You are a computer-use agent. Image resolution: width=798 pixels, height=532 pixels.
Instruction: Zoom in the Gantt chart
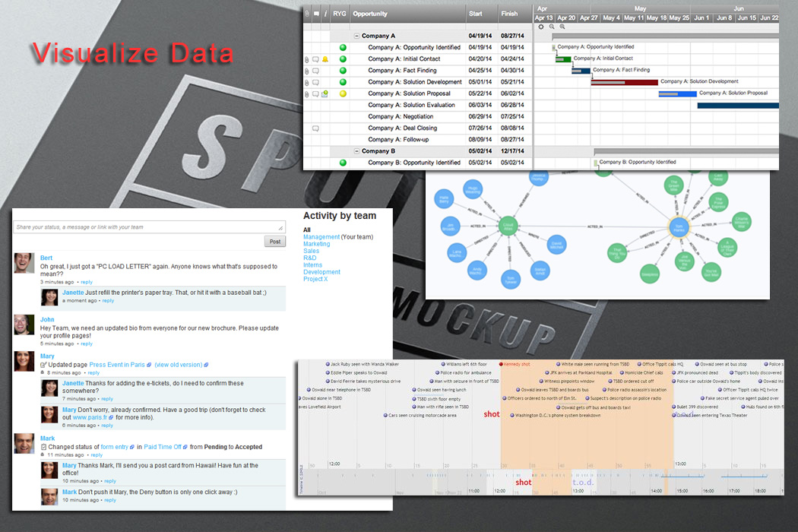point(562,27)
